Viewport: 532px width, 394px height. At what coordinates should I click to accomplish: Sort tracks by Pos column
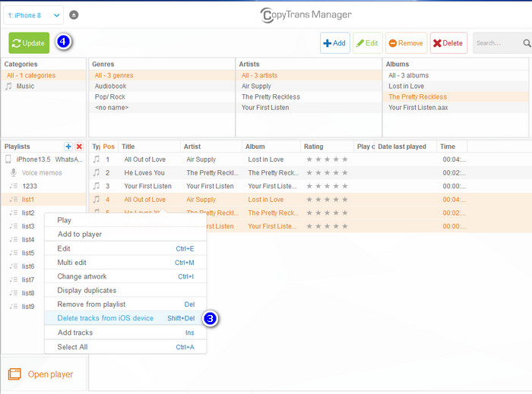tap(109, 147)
